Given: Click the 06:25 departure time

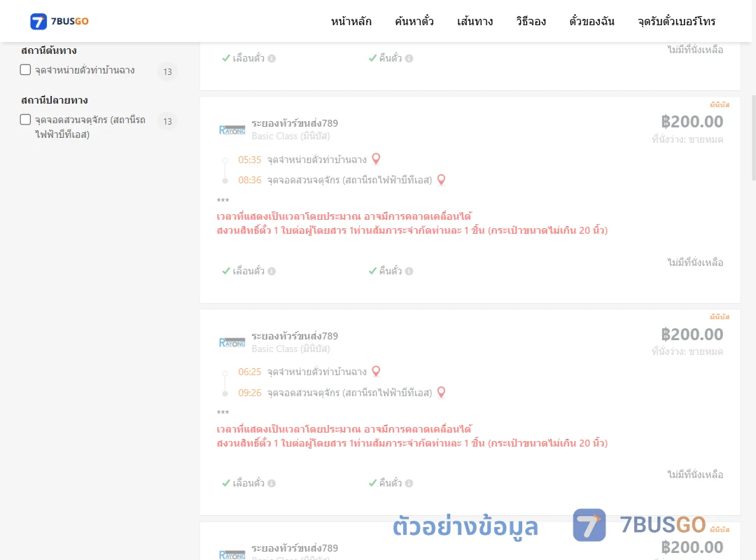Looking at the screenshot, I should 249,372.
